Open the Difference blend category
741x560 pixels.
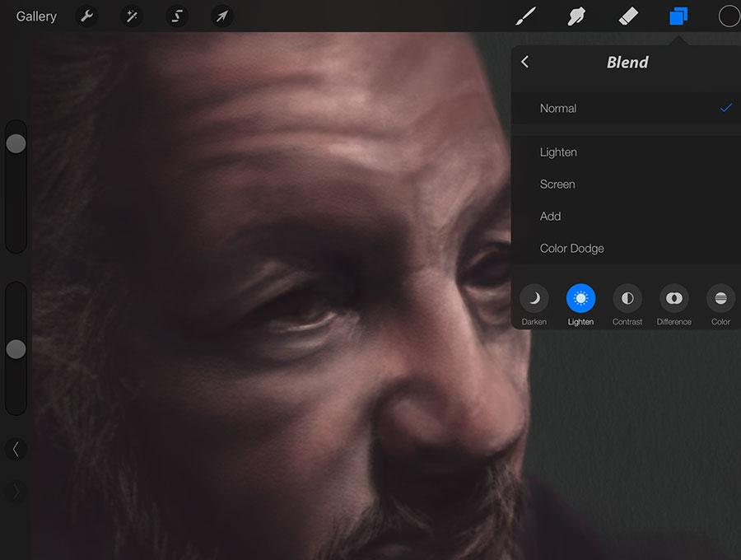tap(673, 299)
